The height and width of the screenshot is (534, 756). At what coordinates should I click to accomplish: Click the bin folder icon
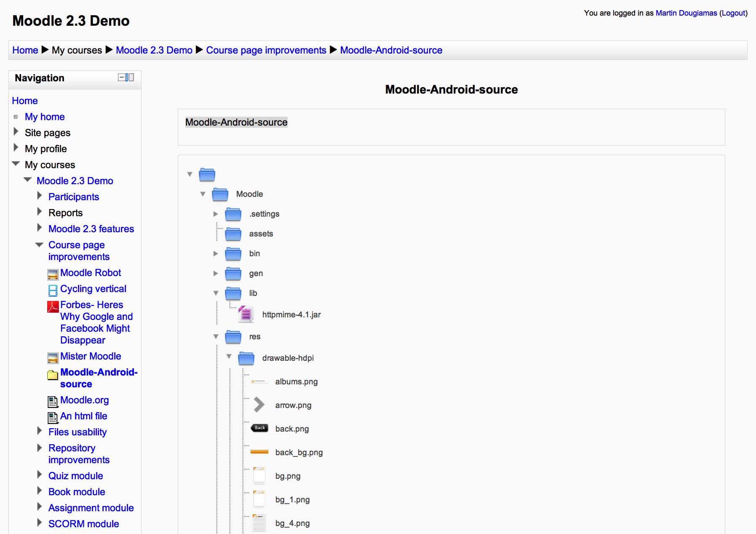tap(233, 254)
